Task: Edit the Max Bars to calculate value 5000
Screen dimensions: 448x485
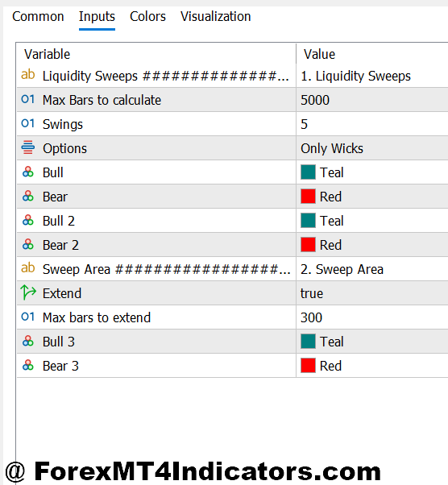Action: pyautogui.click(x=372, y=100)
